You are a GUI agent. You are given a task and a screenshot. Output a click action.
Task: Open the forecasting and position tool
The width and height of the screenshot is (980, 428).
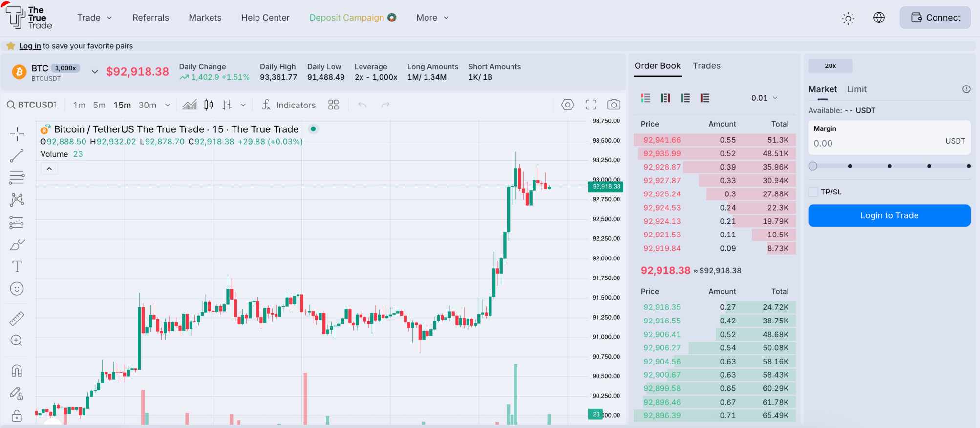(17, 223)
